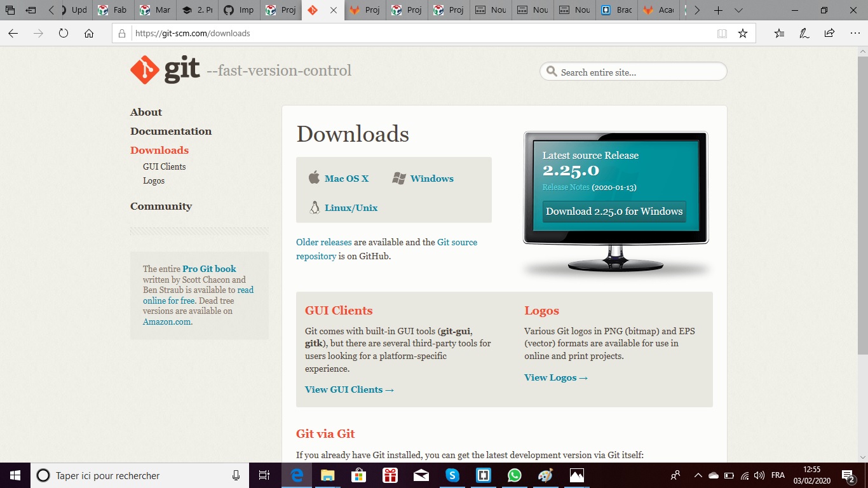The width and height of the screenshot is (868, 488).
Task: Switch to the "Brac" tab
Action: tap(617, 10)
